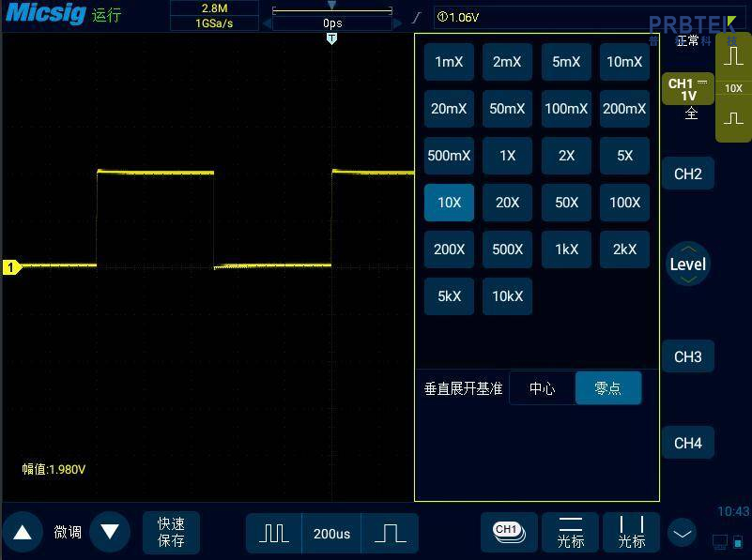This screenshot has height=560, width=752.
Task: Open the 200us timebase setting
Action: (331, 533)
